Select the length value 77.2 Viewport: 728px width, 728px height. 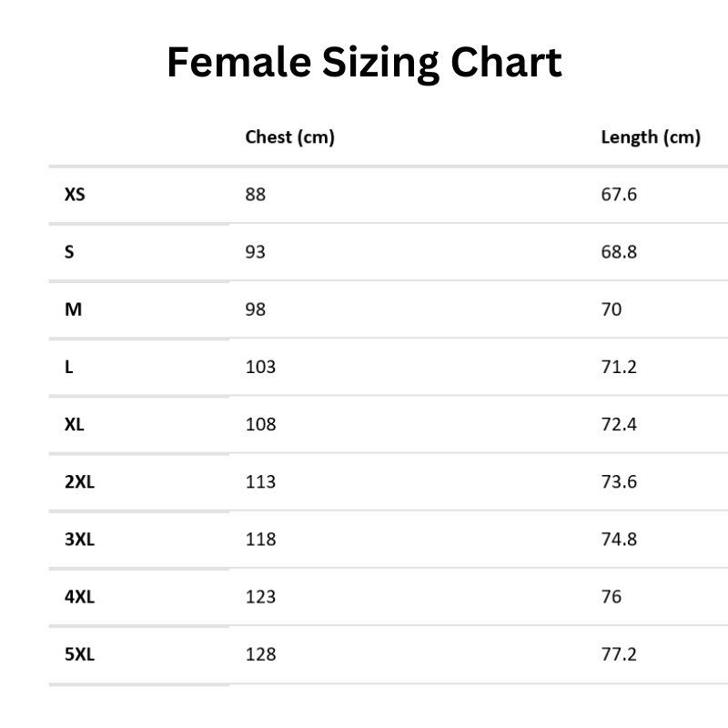(x=619, y=653)
